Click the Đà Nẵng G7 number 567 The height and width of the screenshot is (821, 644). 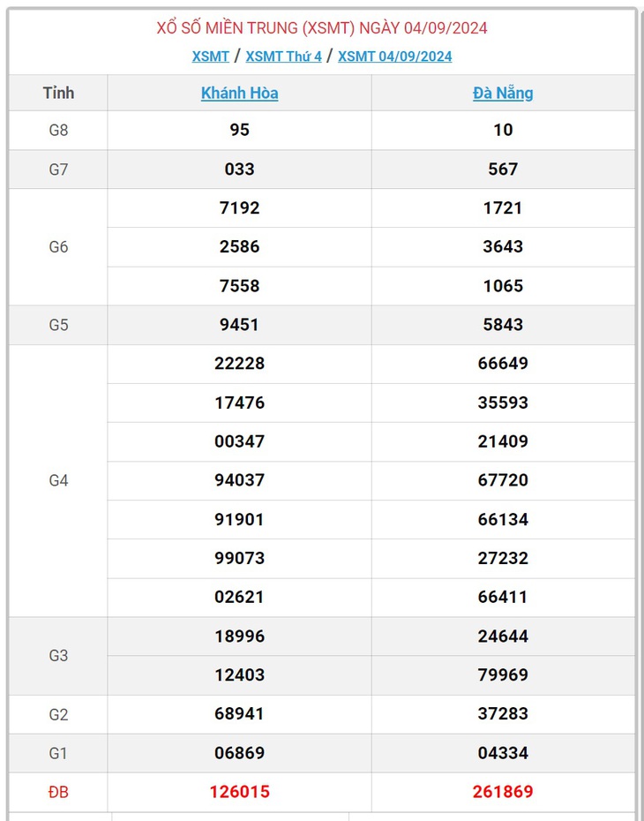click(x=503, y=169)
